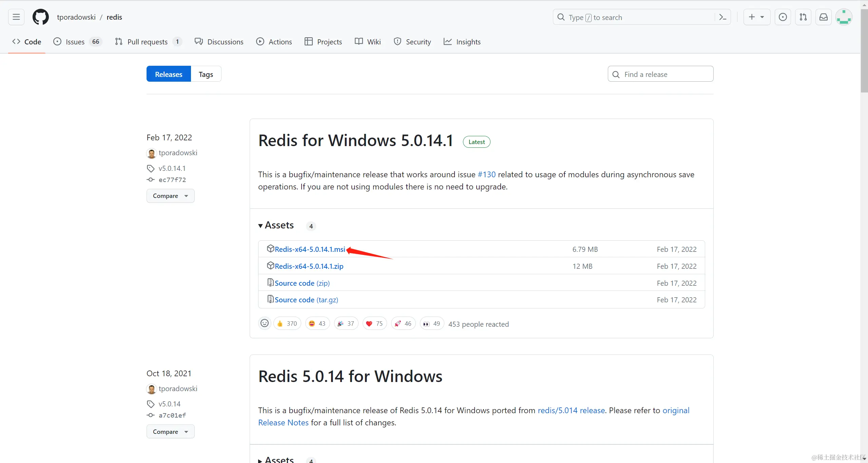Switch to the Tags tab
868x463 pixels.
coord(206,74)
